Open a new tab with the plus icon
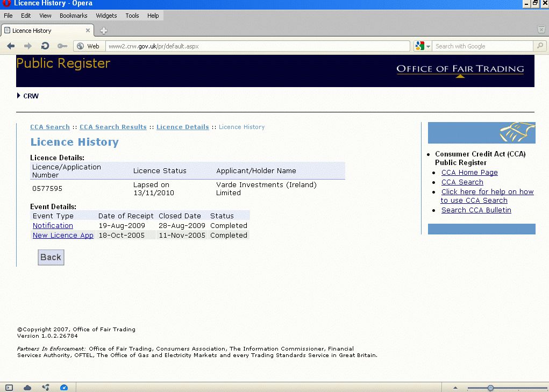This screenshot has width=549, height=392. (104, 31)
